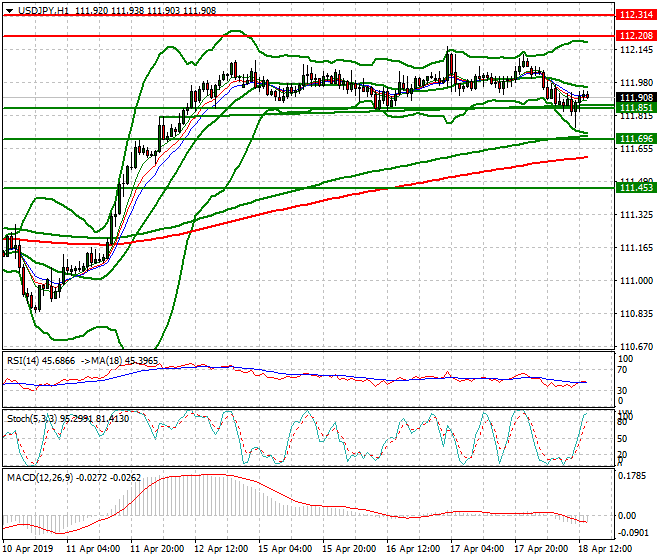Select the 11 Apr 20:00 time label
Image resolution: width=660 pixels, height=560 pixels.
pos(157,549)
